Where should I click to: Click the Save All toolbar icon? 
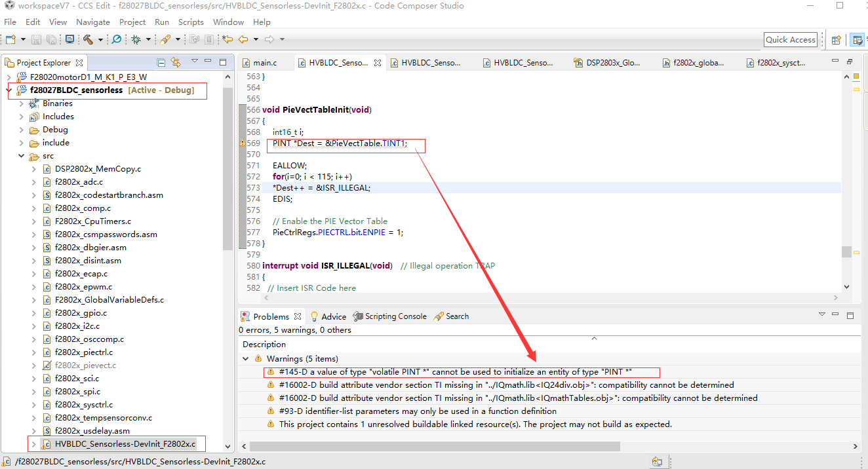51,39
